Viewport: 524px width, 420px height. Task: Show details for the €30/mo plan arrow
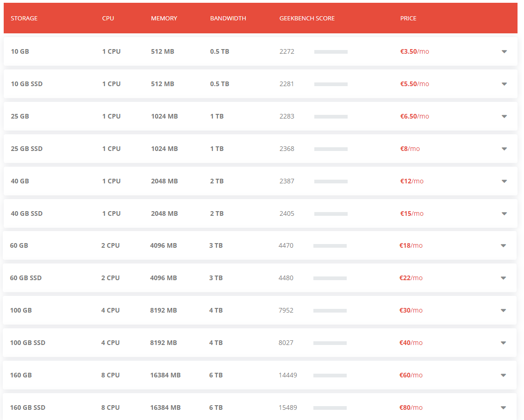[x=503, y=310]
